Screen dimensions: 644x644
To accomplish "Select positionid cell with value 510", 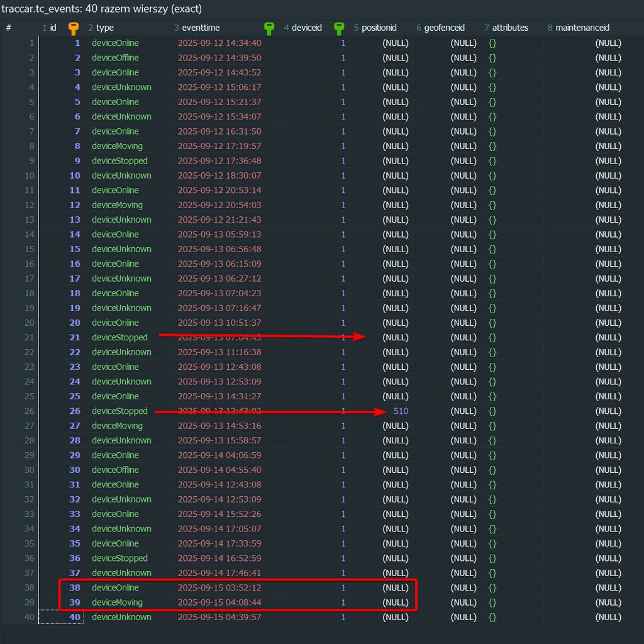I will pos(401,411).
